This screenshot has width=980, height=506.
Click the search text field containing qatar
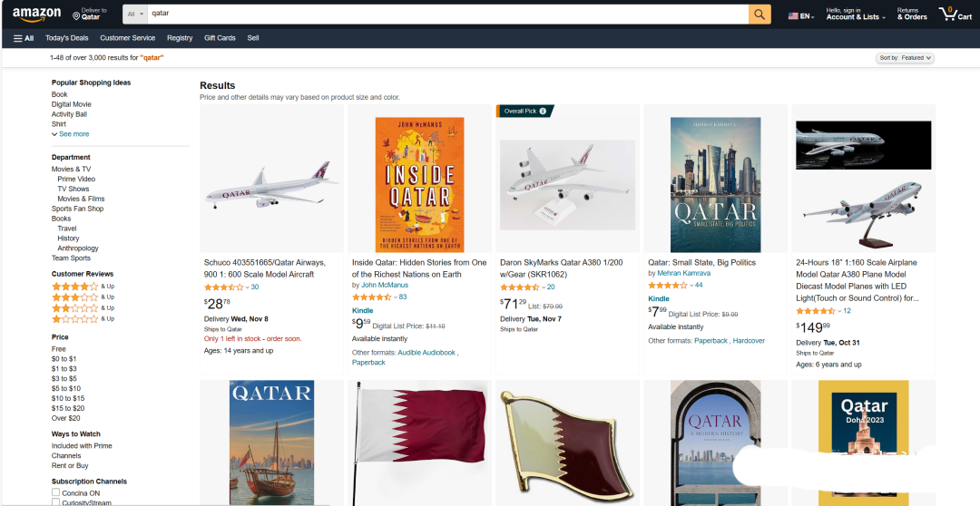click(445, 15)
